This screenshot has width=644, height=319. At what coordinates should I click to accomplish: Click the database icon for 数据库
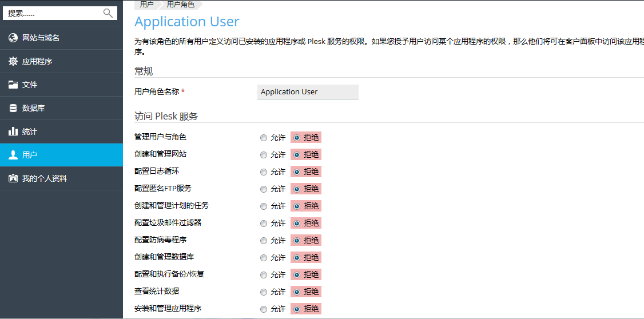(x=13, y=108)
